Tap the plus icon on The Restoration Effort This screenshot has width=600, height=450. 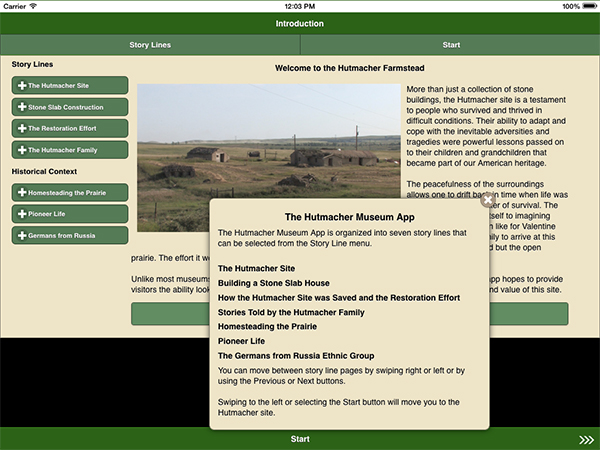click(x=22, y=129)
